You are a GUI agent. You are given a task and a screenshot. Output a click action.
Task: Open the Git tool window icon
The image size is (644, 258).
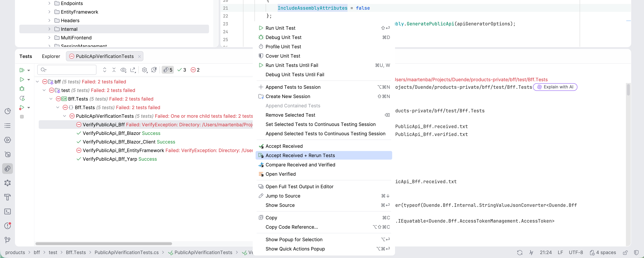(8, 240)
